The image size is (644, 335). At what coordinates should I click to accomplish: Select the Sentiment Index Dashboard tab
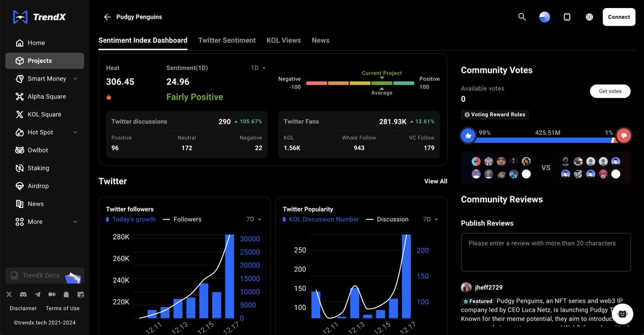pos(143,40)
